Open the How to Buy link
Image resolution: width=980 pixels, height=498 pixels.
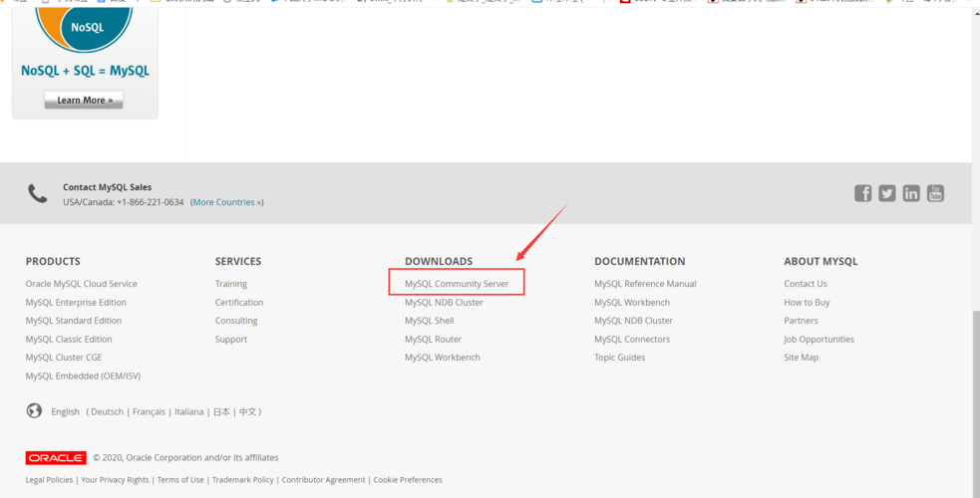(x=807, y=303)
